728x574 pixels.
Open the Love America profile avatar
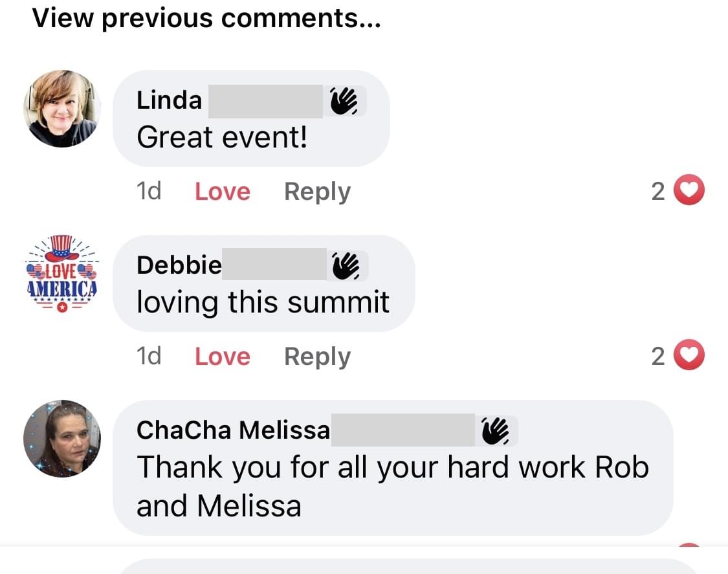62,274
